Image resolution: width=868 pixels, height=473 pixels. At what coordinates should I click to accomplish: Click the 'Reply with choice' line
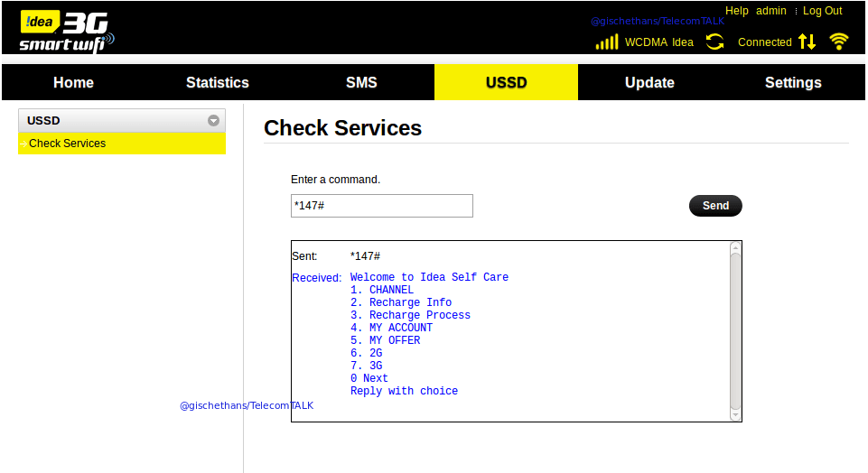(404, 391)
